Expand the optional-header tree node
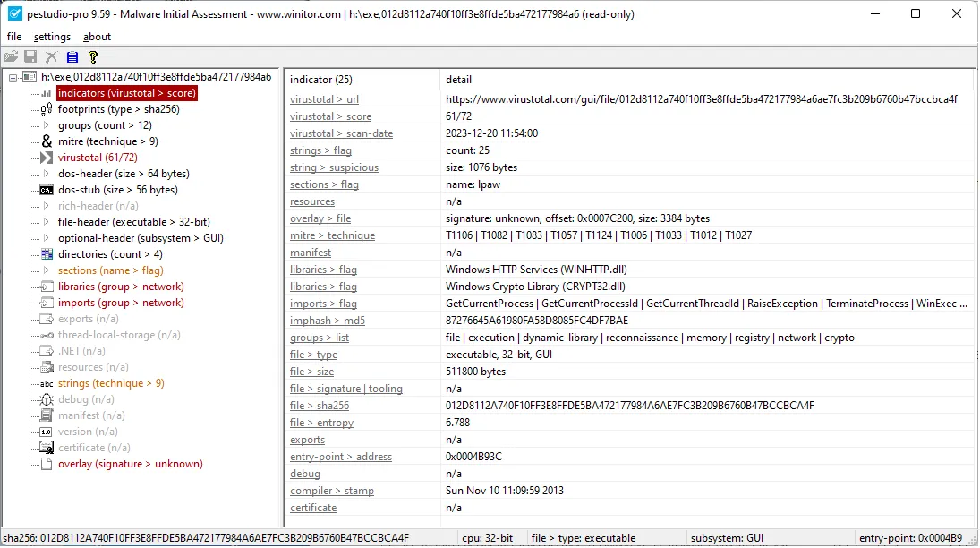Image resolution: width=980 pixels, height=548 pixels. click(x=46, y=237)
